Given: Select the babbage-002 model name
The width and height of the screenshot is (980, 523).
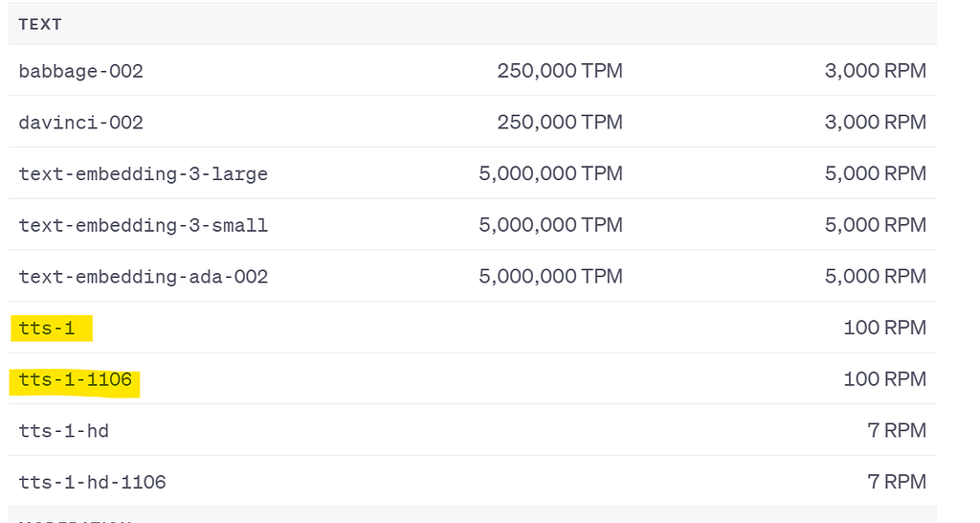Looking at the screenshot, I should point(80,71).
